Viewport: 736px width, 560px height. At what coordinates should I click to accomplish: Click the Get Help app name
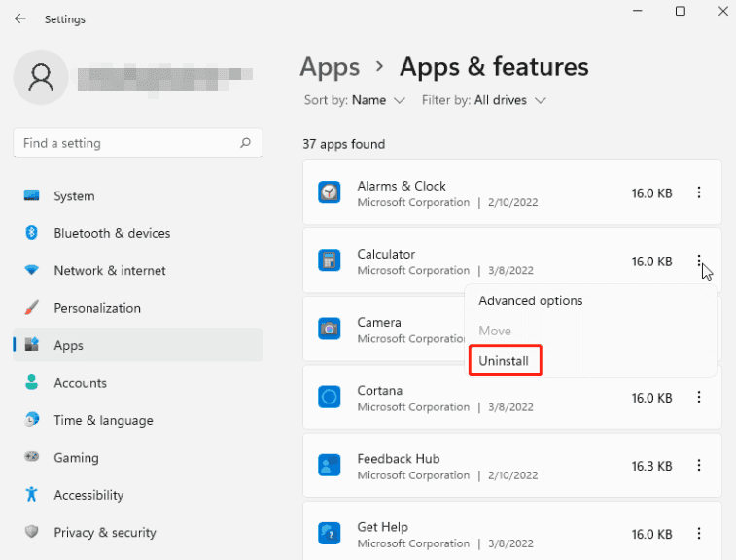382,527
